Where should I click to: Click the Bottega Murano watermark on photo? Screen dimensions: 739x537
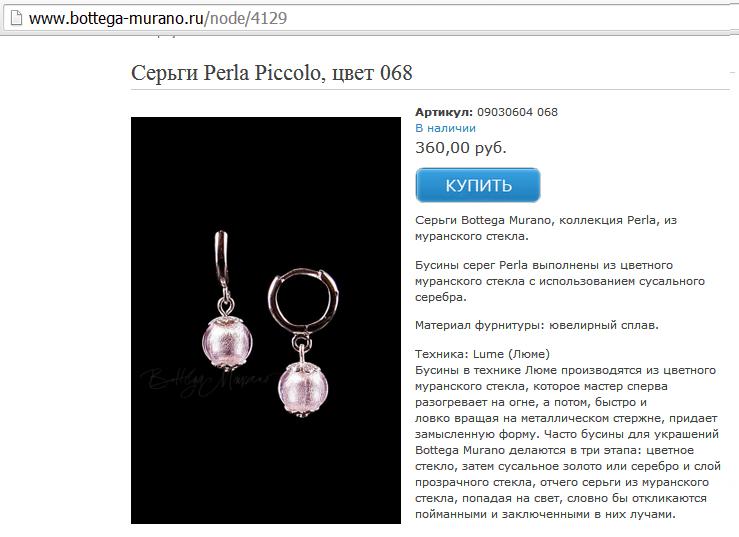pyautogui.click(x=207, y=380)
